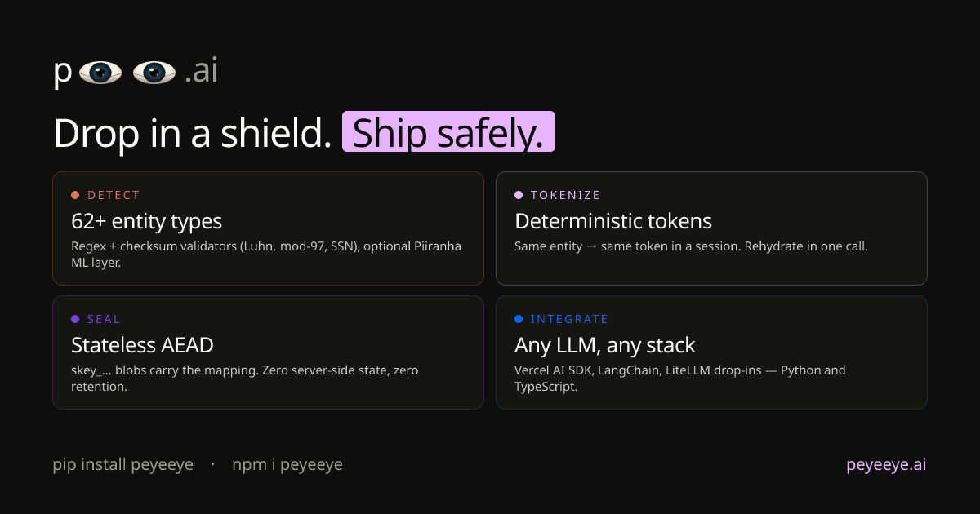Click the npm i peyeeye command
The image size is (980, 514).
pos(287,464)
